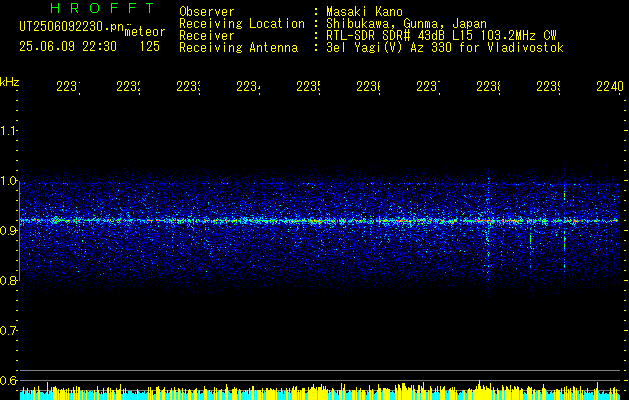Click the 2233 time axis marker
This screenshot has height=400, width=629.
point(189,86)
